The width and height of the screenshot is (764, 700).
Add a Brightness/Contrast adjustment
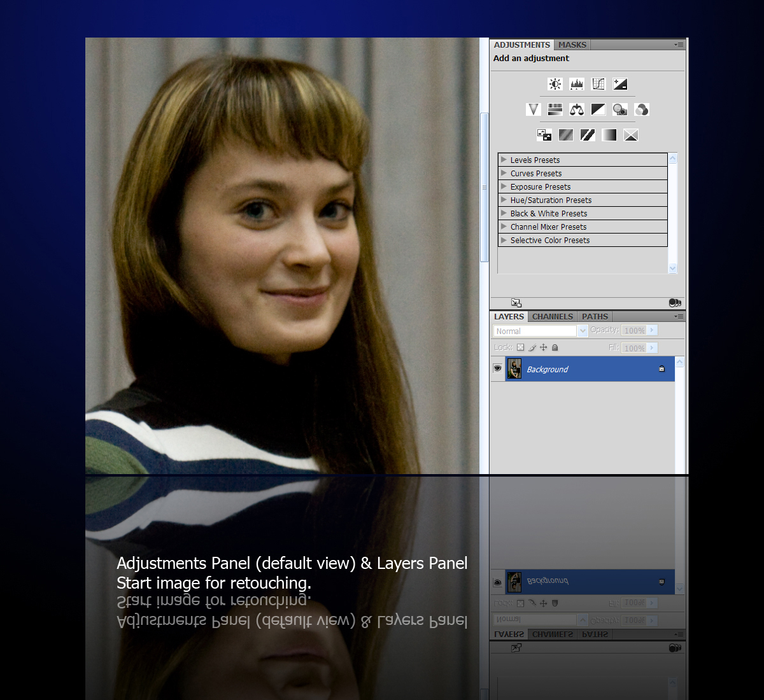(x=555, y=84)
